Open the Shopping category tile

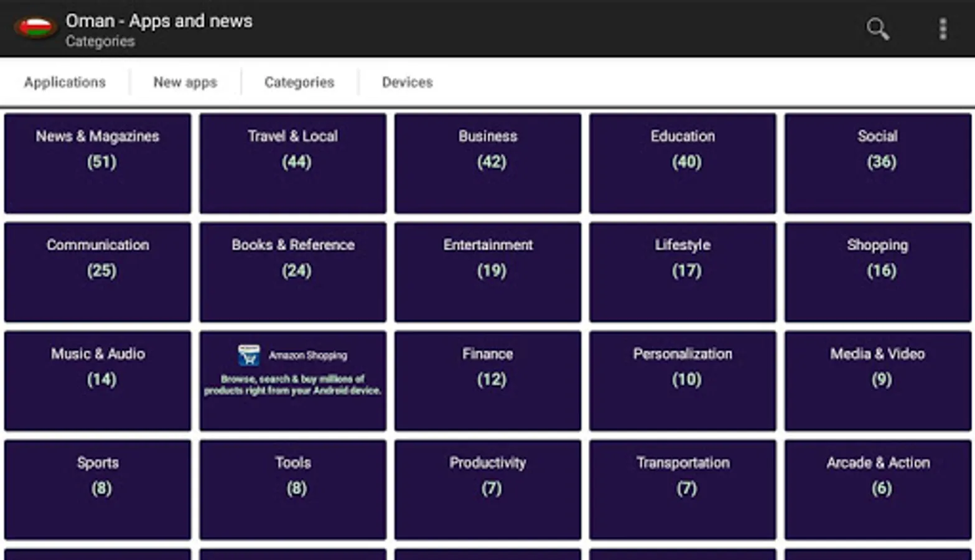tap(878, 272)
